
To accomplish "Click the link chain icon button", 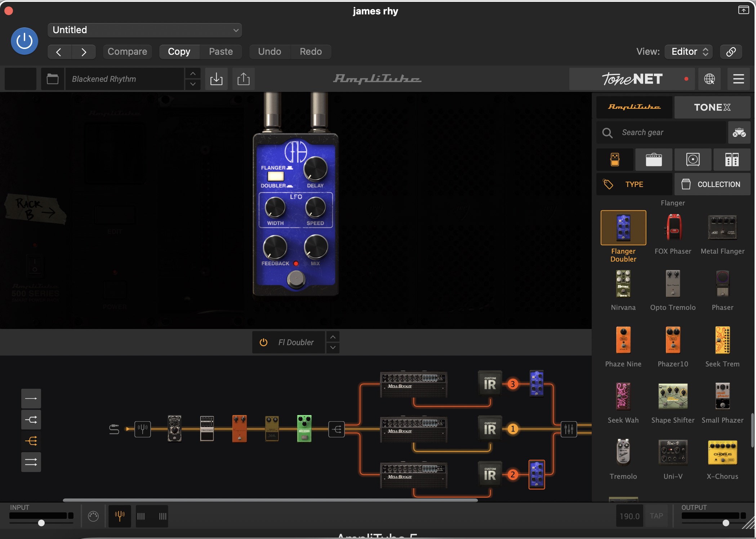I will pos(731,52).
